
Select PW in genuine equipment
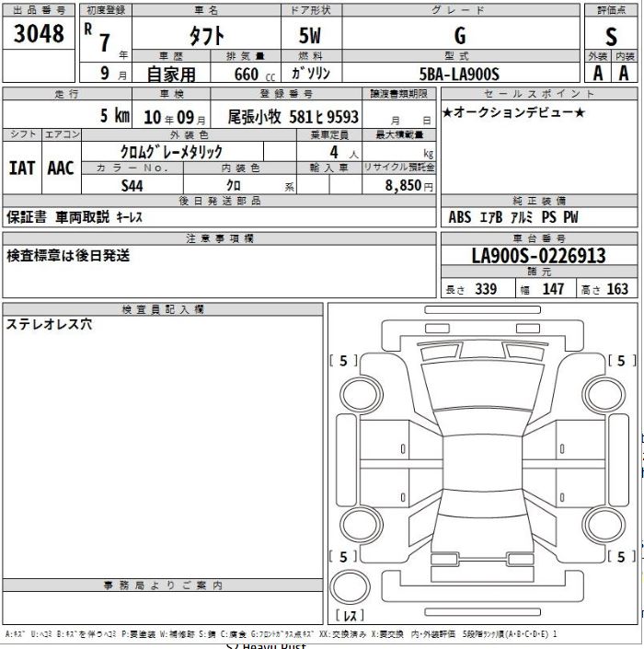click(570, 217)
